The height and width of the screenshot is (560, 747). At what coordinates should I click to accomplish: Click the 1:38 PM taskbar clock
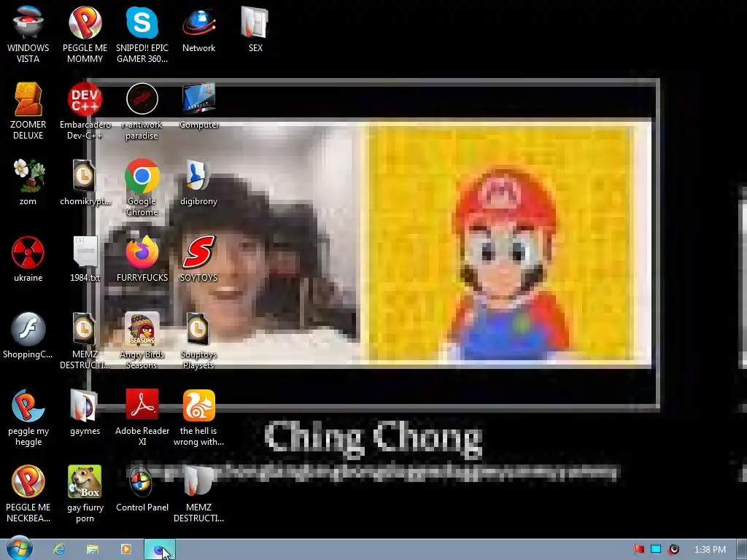point(710,550)
